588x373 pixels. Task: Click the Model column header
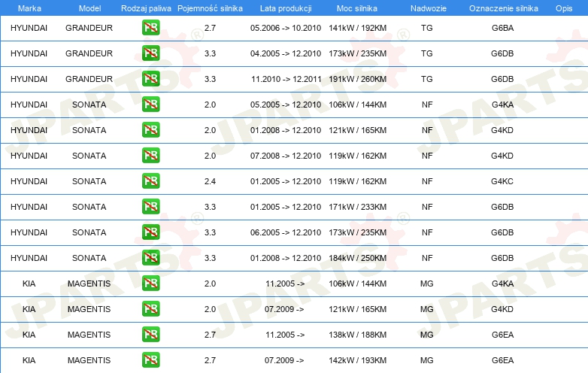89,8
